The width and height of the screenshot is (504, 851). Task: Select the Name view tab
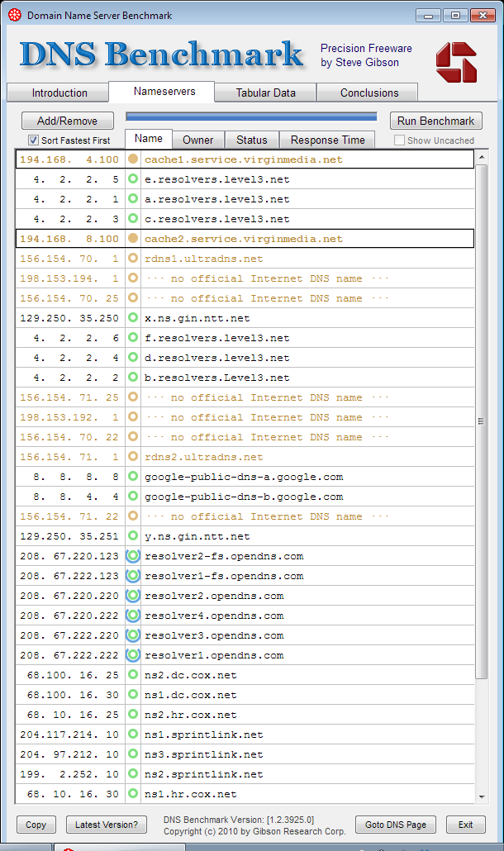149,139
